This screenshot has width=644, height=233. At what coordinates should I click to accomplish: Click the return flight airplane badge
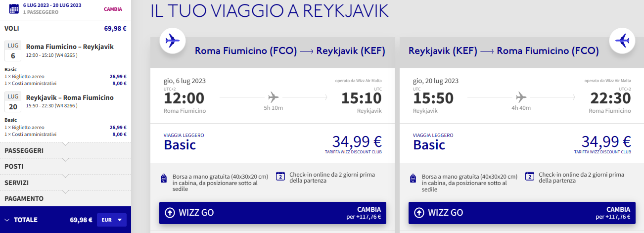click(621, 41)
